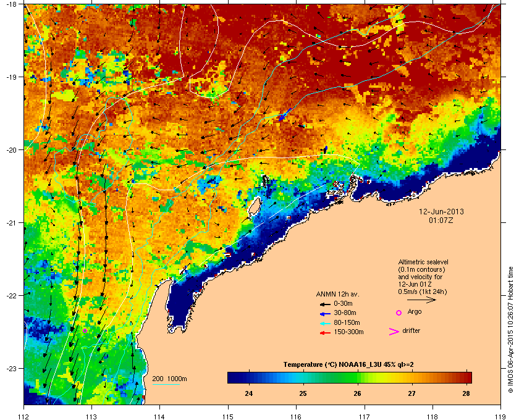Click the latitude axis label -19
Viewport: 519px width, 420px height.
click(11, 77)
